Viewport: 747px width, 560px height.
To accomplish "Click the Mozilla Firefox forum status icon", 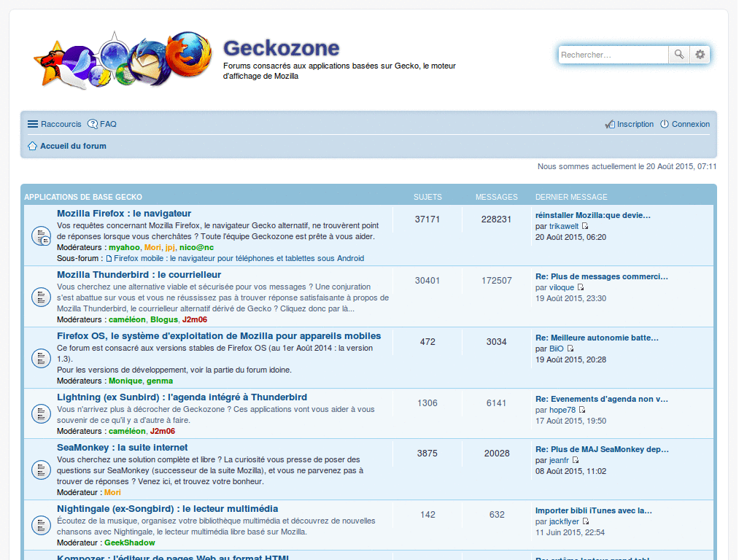I will (41, 236).
